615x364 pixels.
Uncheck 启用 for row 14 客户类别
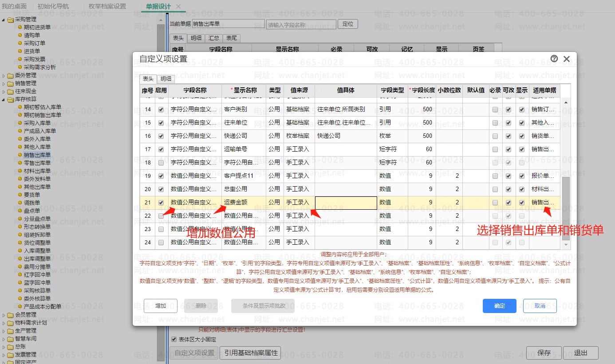pyautogui.click(x=161, y=110)
